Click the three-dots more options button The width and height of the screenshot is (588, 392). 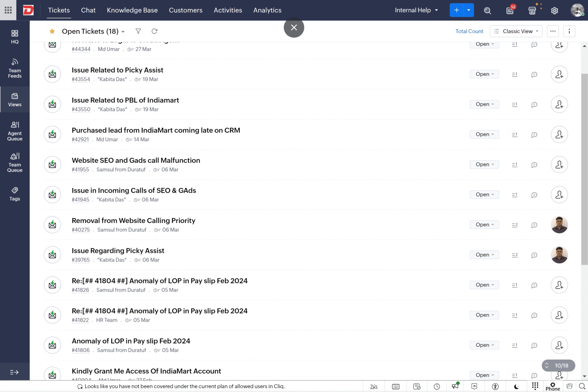coord(553,31)
